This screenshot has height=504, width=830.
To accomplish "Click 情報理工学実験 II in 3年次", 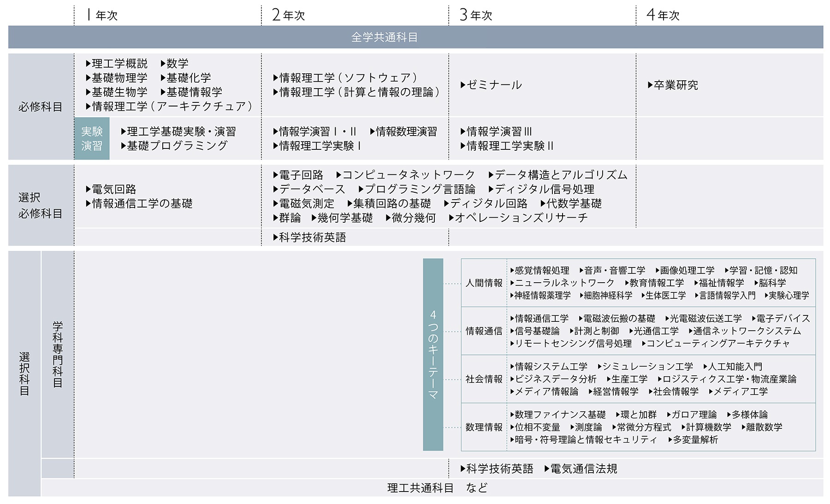I will click(507, 146).
